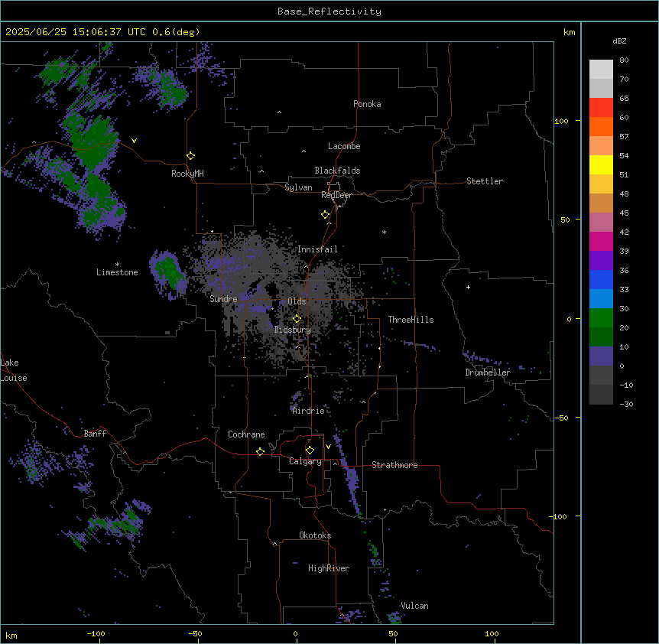
Task: Select the Didsbury label
Action: (293, 330)
